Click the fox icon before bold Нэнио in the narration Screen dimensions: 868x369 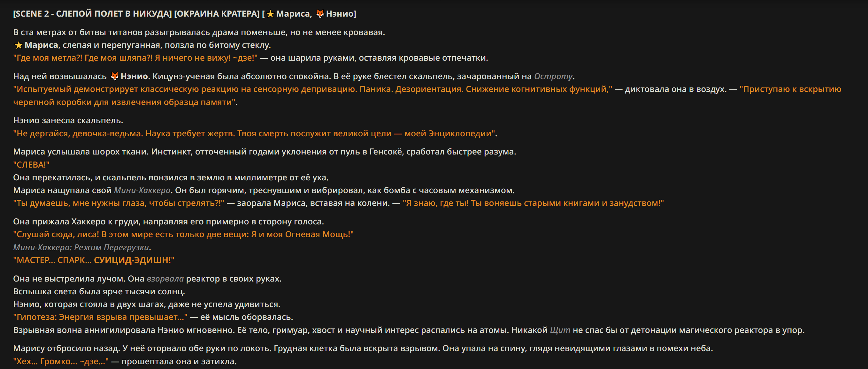click(115, 76)
